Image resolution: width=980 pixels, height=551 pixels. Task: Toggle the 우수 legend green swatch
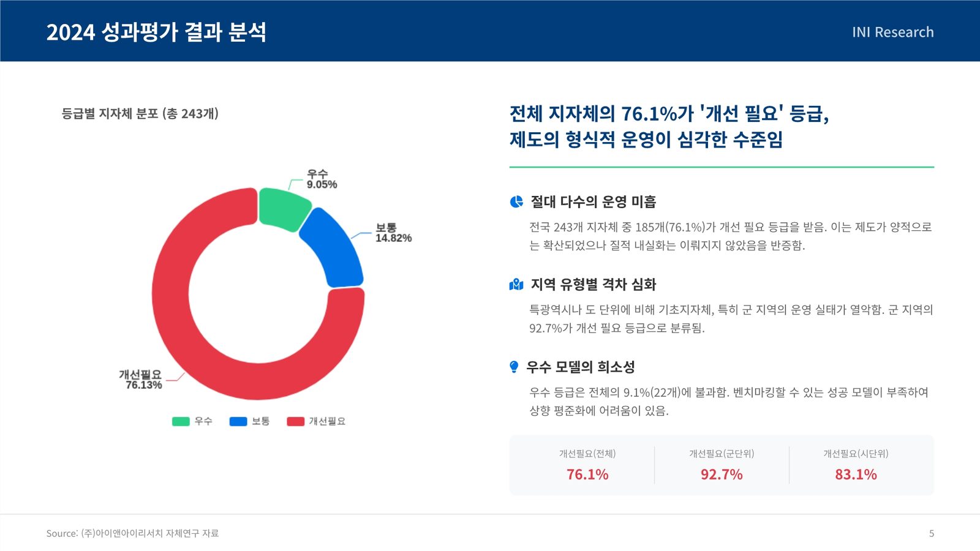pyautogui.click(x=181, y=421)
